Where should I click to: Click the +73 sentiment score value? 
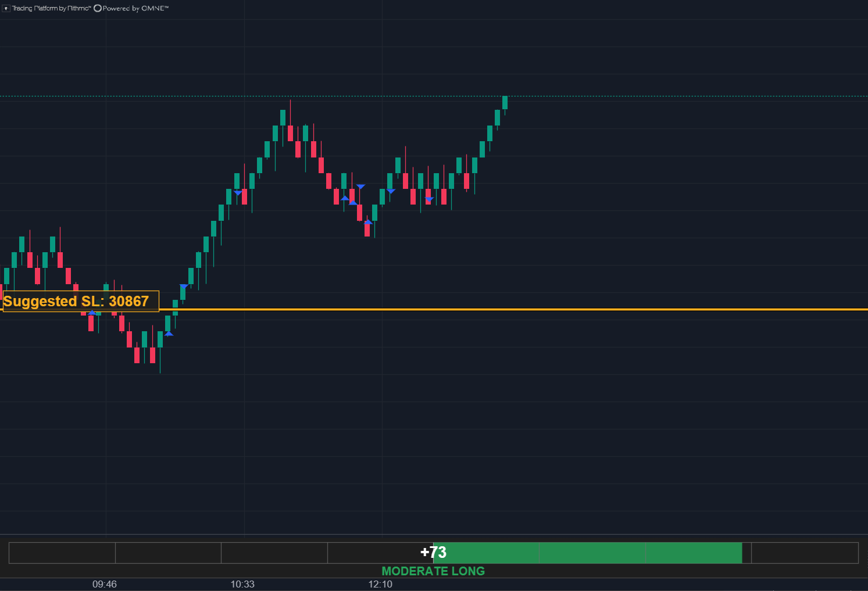433,552
